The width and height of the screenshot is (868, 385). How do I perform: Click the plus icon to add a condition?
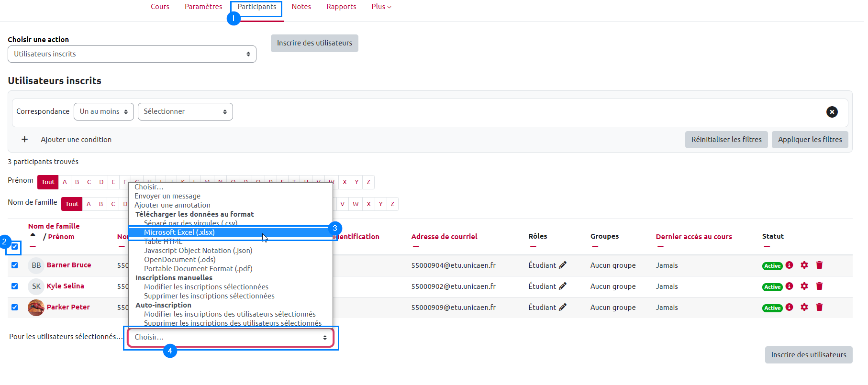click(x=24, y=139)
